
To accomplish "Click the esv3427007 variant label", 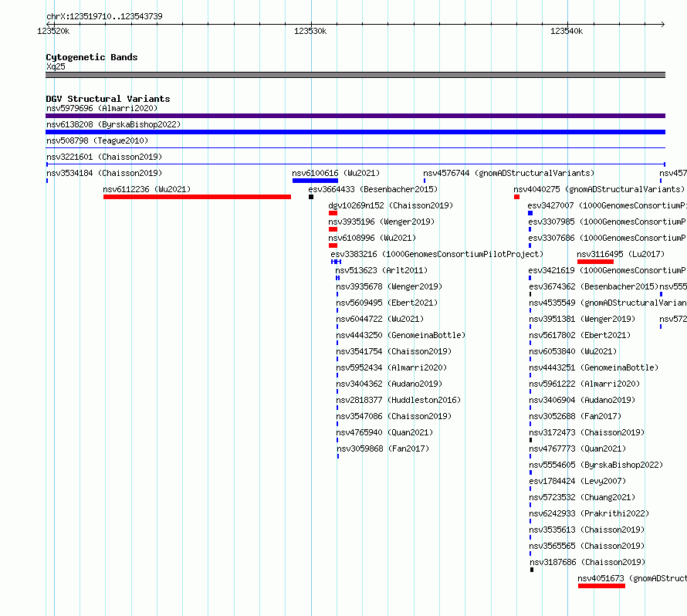I will (607, 205).
